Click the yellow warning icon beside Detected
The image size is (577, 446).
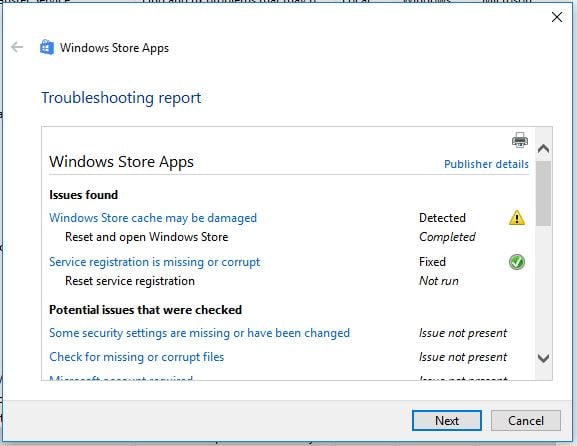tap(517, 217)
